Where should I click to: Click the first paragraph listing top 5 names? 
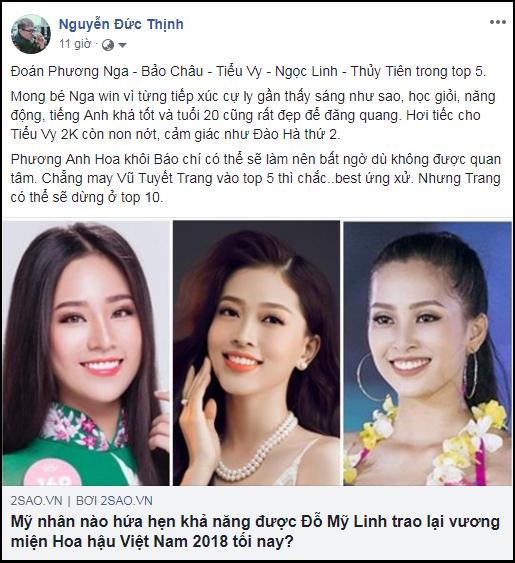pos(248,71)
